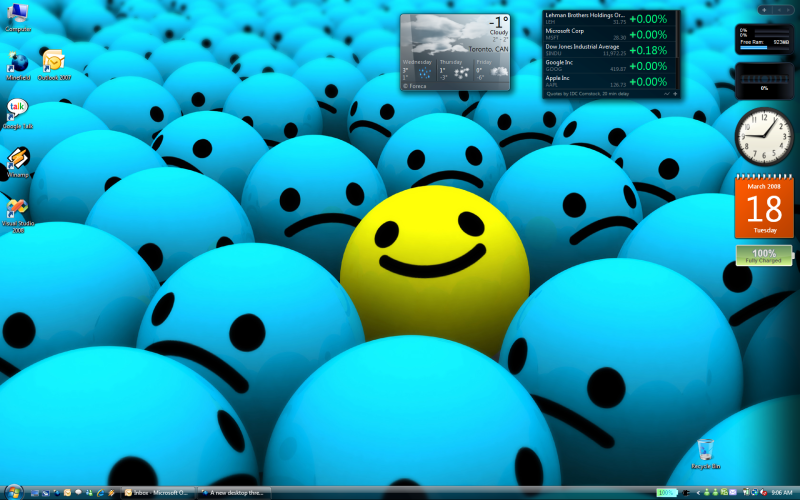Viewport: 800px width, 500px height.
Task: Click the volume icon in system tray
Action: point(763,492)
